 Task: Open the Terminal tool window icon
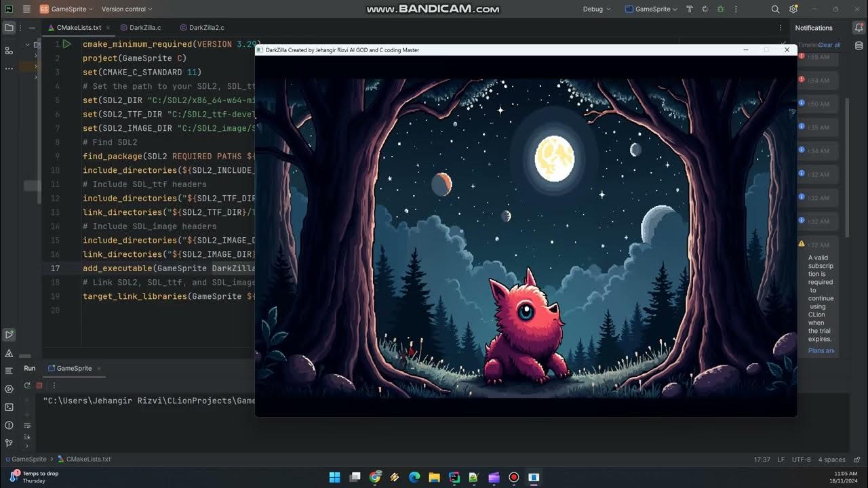click(9, 407)
